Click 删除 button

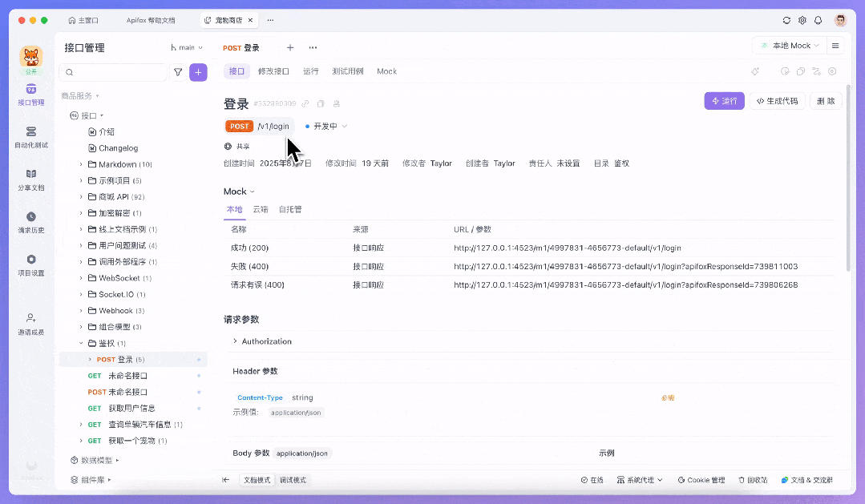(826, 101)
